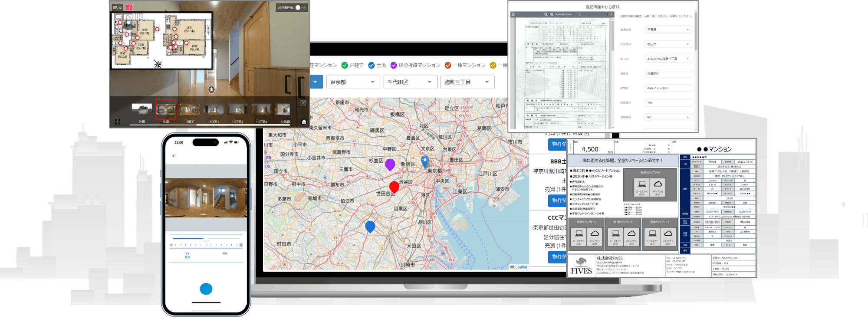Select the 1F洋室3 scene thumbnail

click(261, 109)
